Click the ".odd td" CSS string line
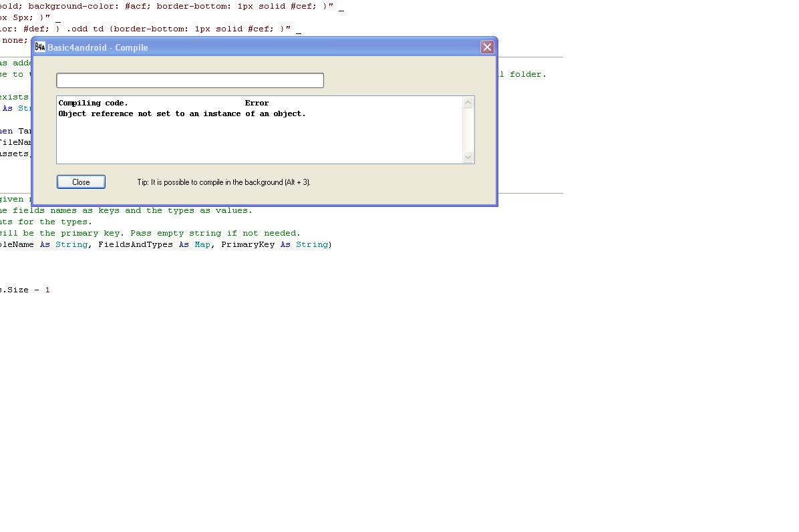The image size is (799, 532). point(150,29)
